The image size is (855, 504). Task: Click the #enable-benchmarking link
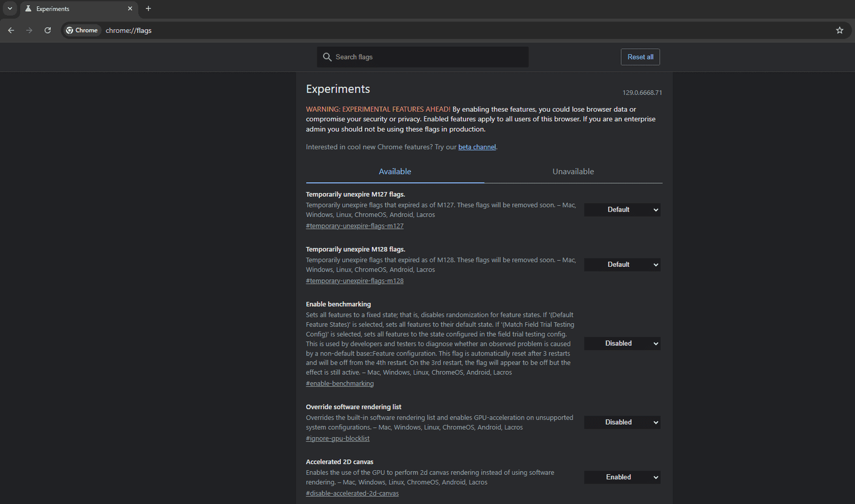[x=339, y=383]
